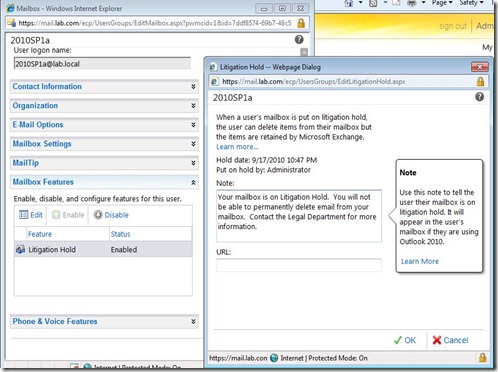Image resolution: width=498 pixels, height=372 pixels.
Task: Click the help icon in Litigation Hold dialog
Action: pos(479,97)
